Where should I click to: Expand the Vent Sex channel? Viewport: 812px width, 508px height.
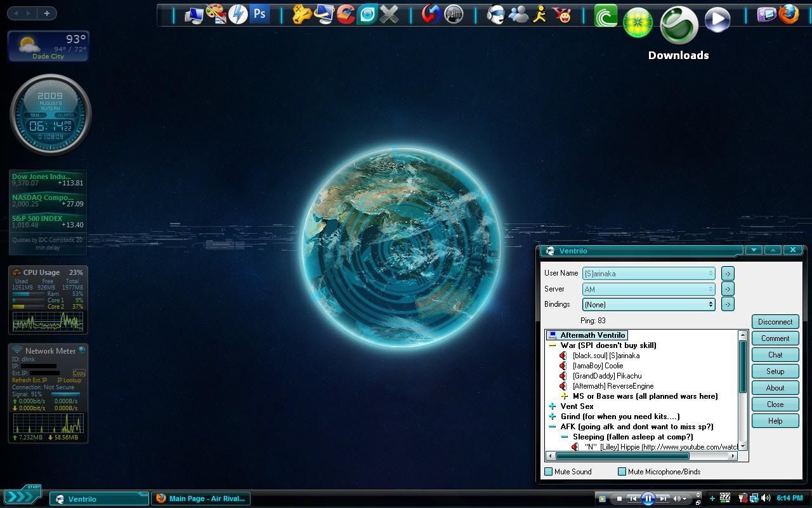553,406
